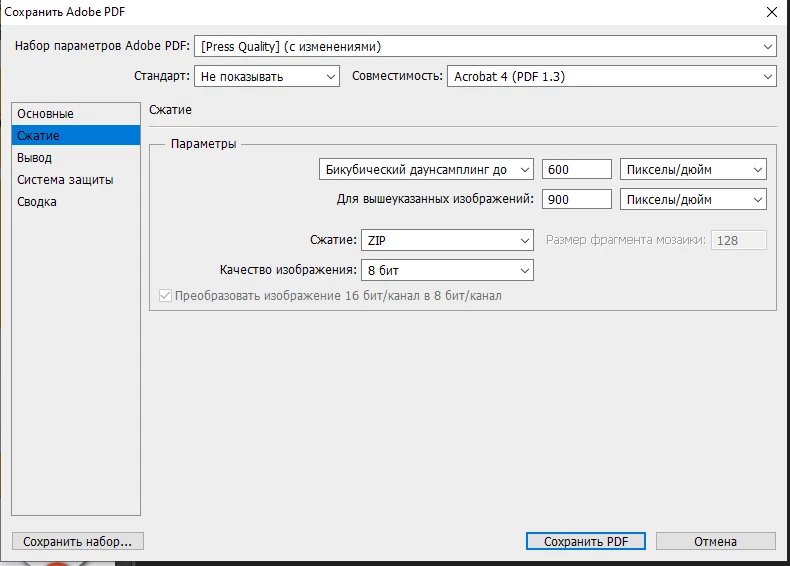Screen dimensions: 790x566
Task: Select the Система защиты section
Action: [76, 180]
